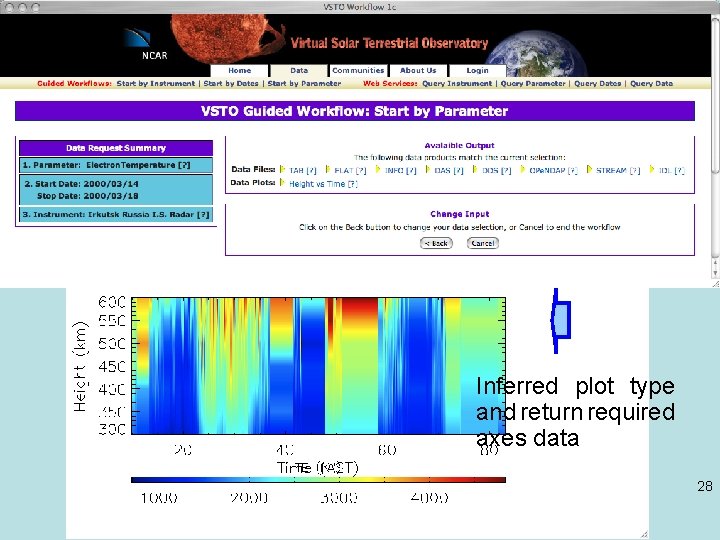Go to the Login tab
Viewport: 720px width, 540px height.
[478, 71]
